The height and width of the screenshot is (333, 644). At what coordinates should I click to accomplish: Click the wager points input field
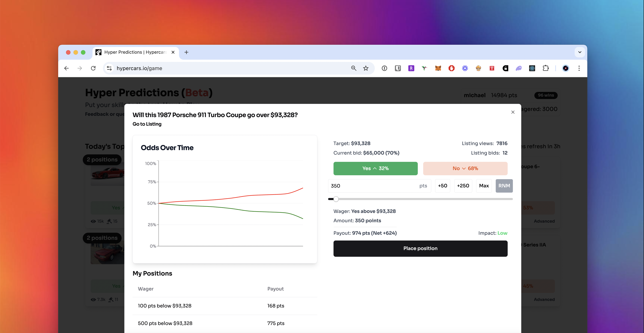379,186
